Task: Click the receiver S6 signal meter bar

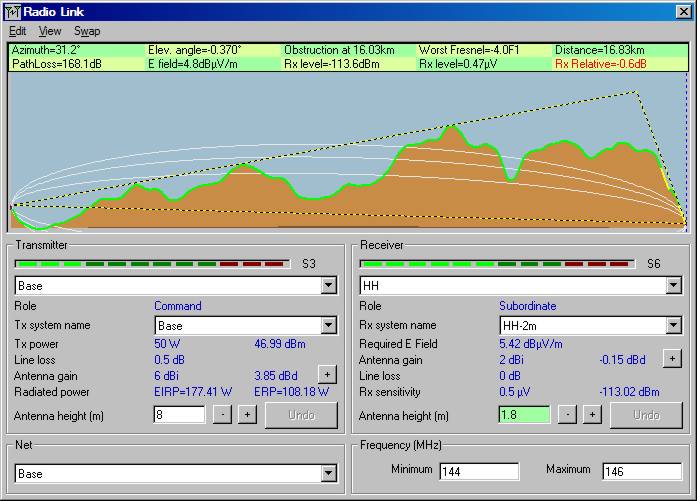Action: (497, 264)
